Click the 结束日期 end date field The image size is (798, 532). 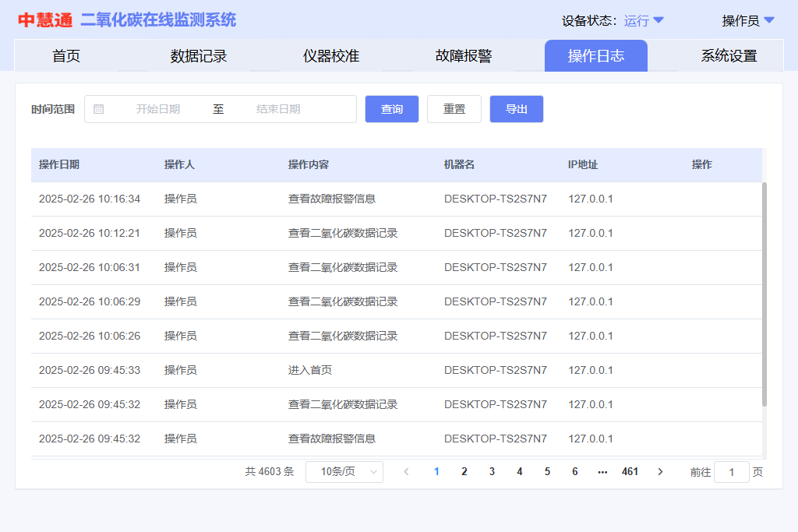[x=278, y=109]
